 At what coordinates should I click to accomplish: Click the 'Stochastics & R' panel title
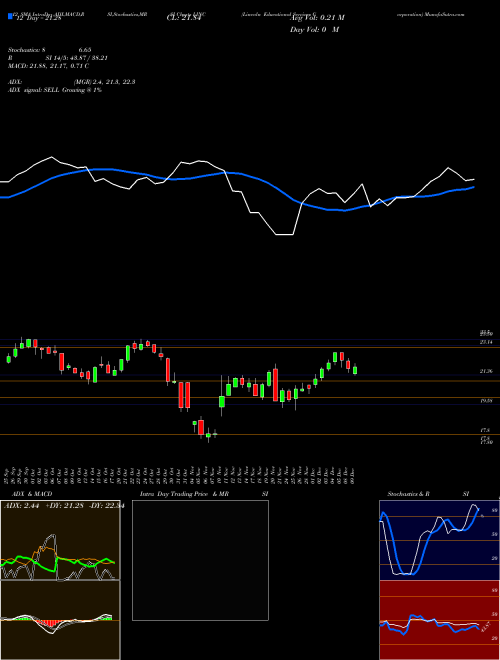tap(409, 494)
